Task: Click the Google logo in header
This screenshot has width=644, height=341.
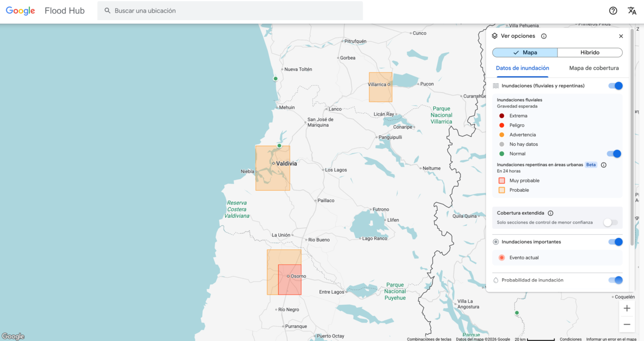Action: 21,11
